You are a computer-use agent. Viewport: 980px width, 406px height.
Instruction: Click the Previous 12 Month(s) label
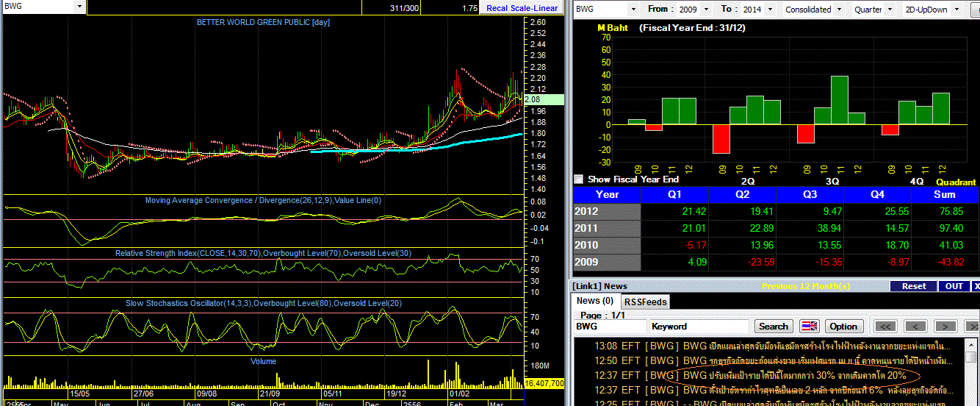(807, 286)
